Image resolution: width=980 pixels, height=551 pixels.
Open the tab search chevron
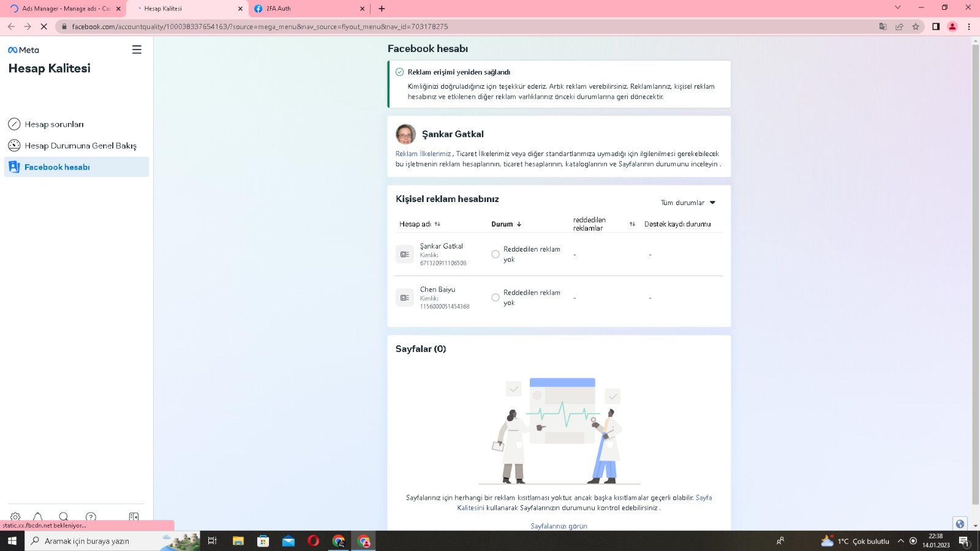(898, 7)
